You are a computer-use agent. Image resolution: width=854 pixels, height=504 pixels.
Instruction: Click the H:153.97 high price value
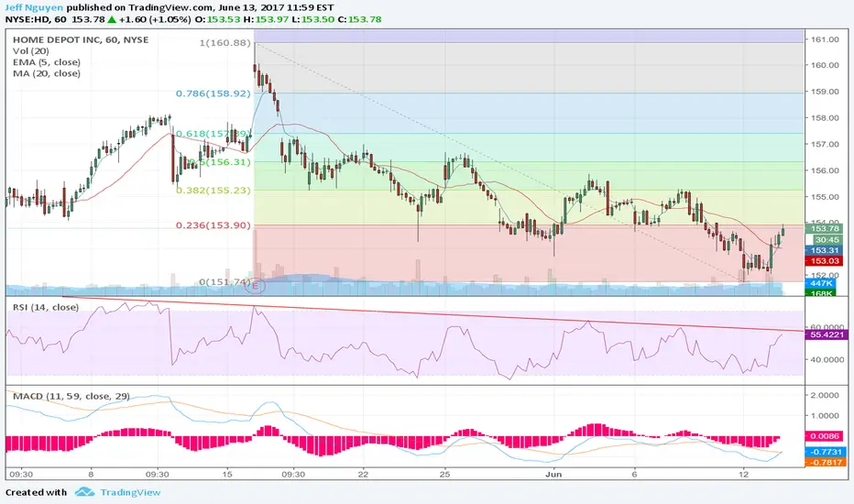265,19
